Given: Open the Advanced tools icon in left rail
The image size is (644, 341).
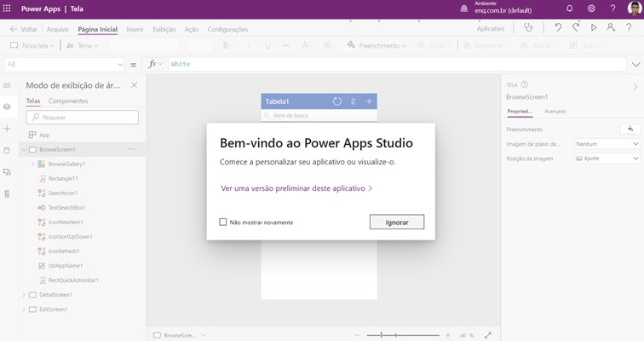Looking at the screenshot, I should click(7, 194).
